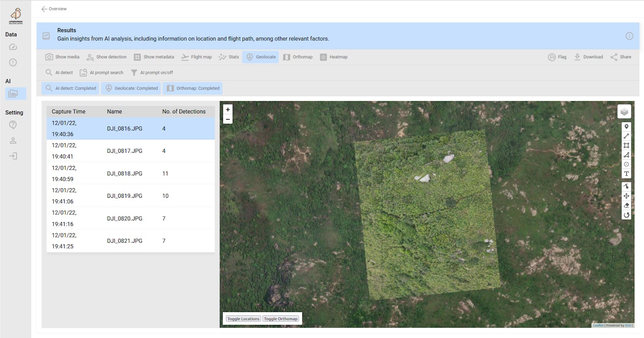Select the draw rectangle tool
This screenshot has width=644, height=338.
626,145
